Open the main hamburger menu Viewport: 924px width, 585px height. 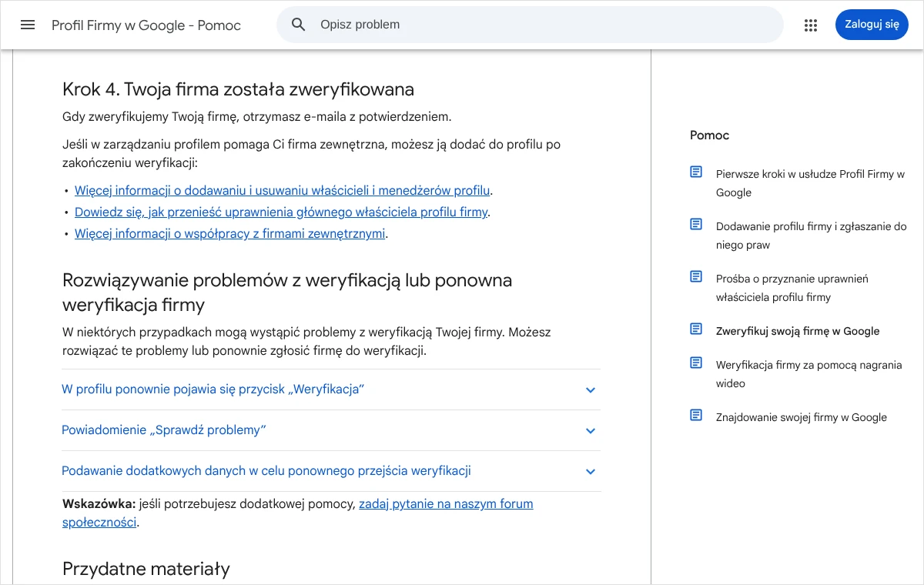[28, 25]
